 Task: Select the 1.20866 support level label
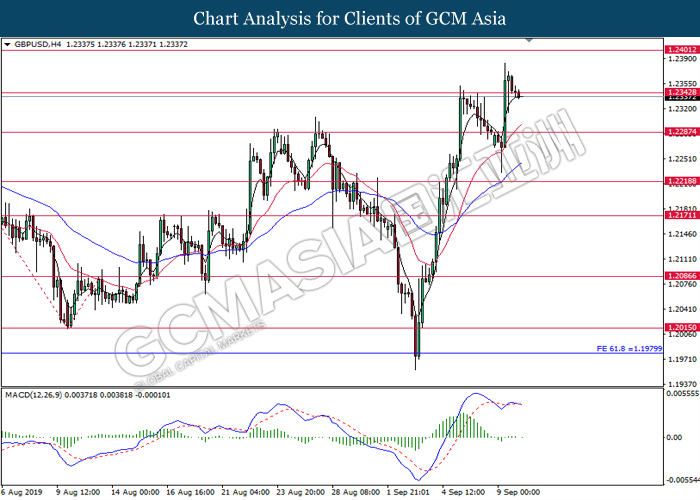[682, 276]
